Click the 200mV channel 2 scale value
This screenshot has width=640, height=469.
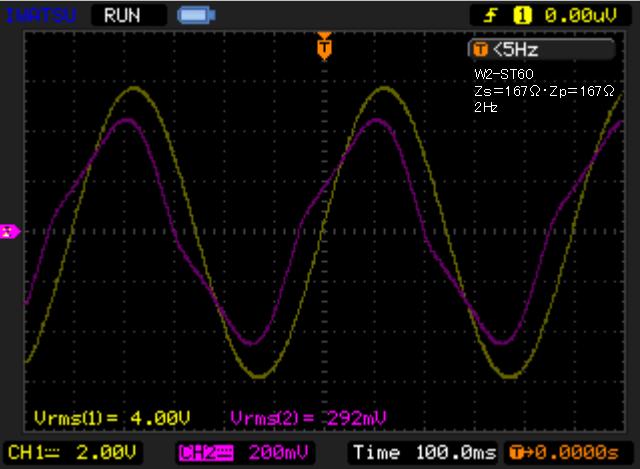[x=278, y=453]
